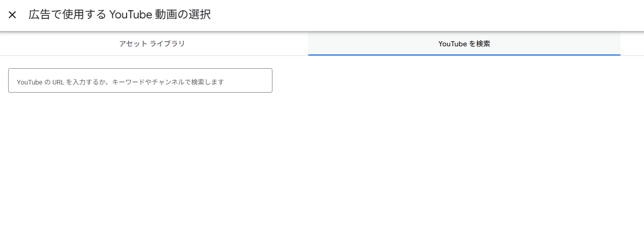Click inside the YouTube の URL text box
The image size is (644, 229).
coord(140,81)
